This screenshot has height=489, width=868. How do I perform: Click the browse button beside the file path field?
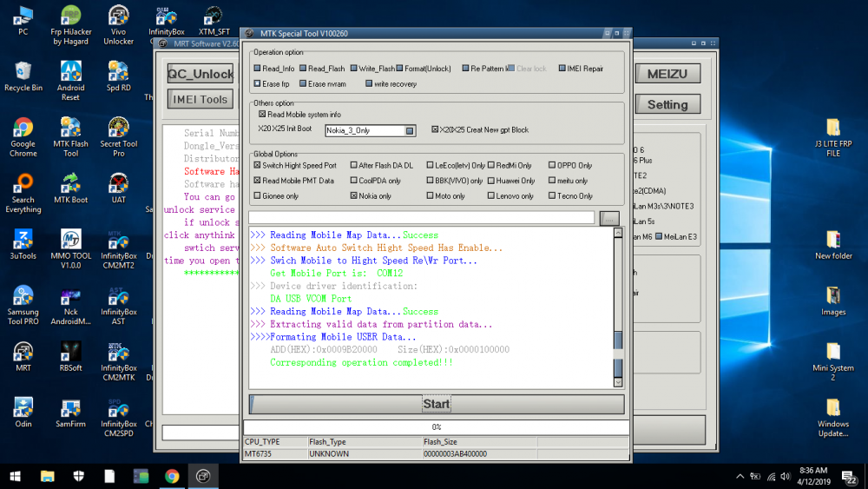pos(609,219)
